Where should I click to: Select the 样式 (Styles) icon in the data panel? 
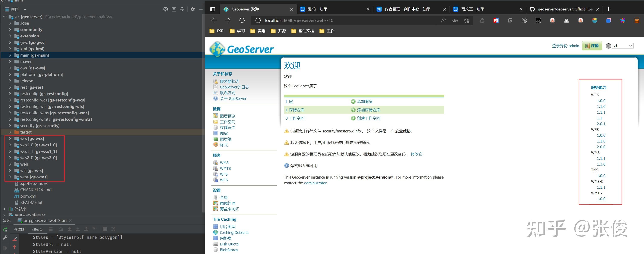click(216, 145)
